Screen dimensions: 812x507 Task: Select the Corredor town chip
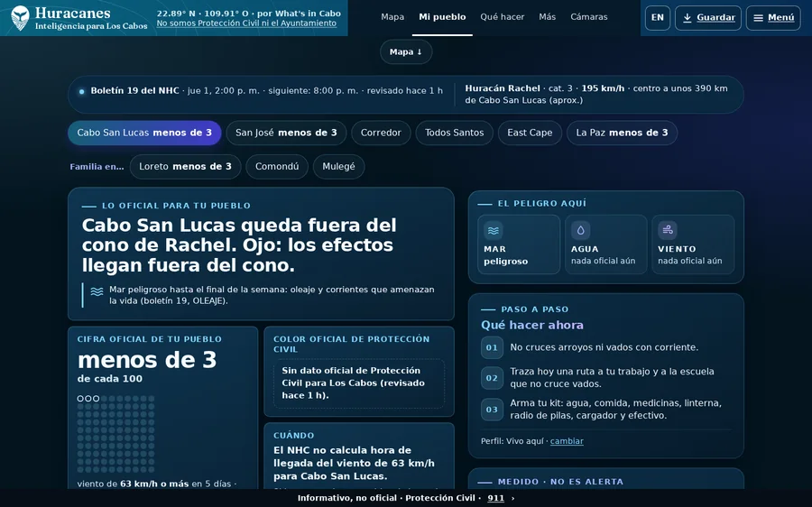click(381, 133)
